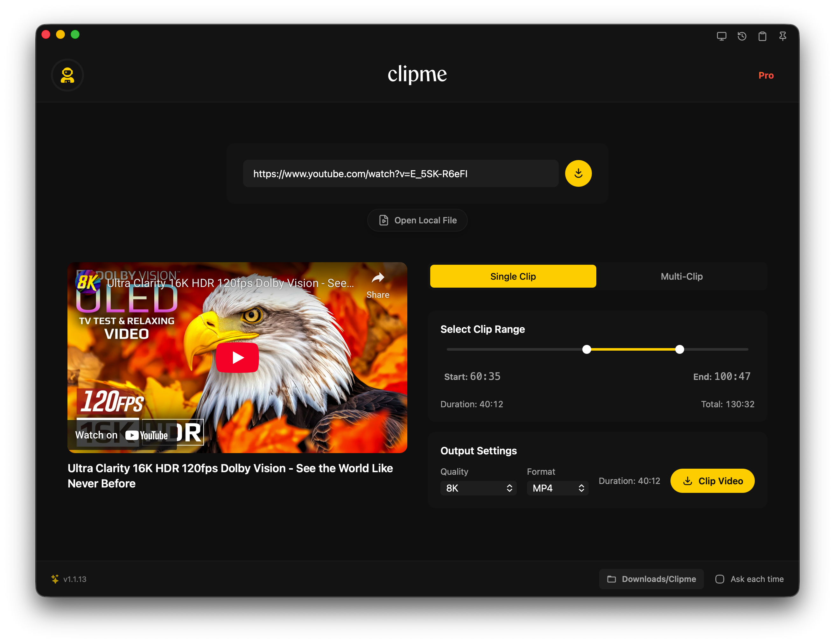Image resolution: width=835 pixels, height=644 pixels.
Task: Select the Multi-Clip tab
Action: coord(682,276)
